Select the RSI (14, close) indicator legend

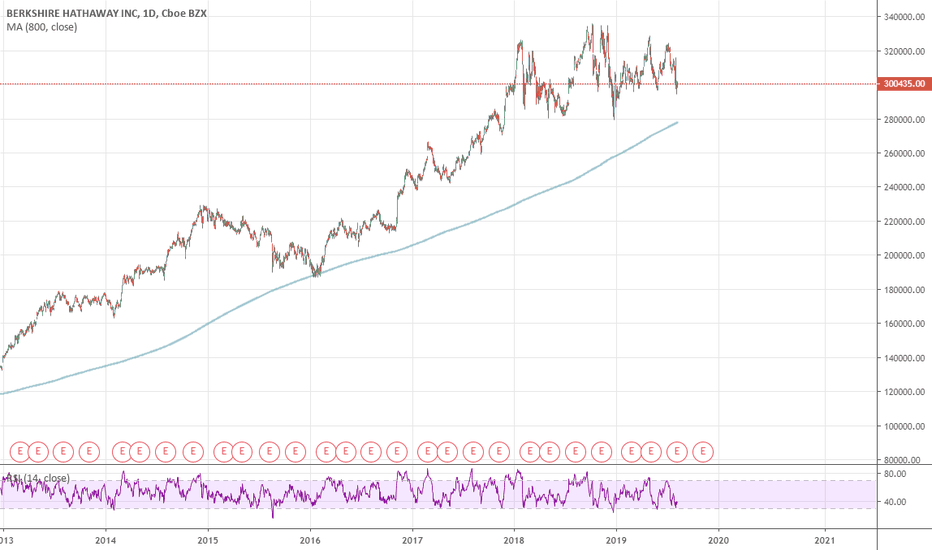pos(38,478)
